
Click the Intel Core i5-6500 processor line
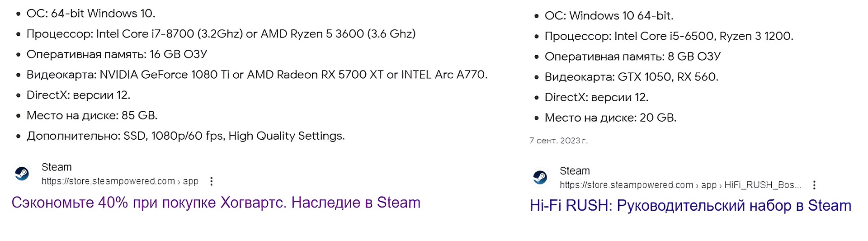(669, 36)
